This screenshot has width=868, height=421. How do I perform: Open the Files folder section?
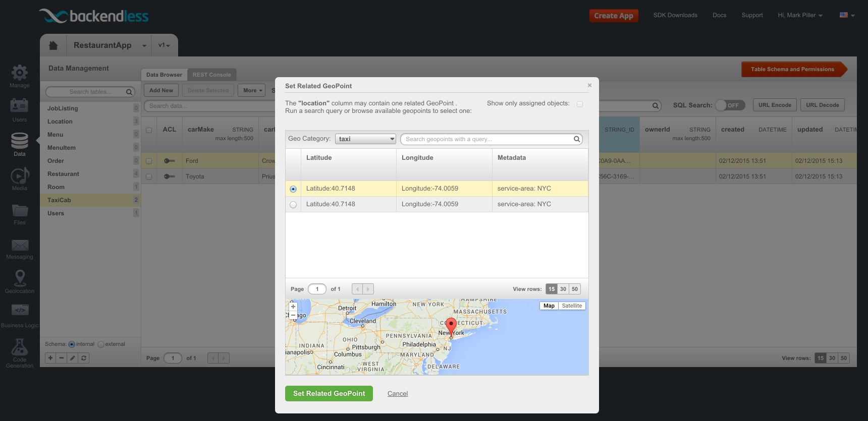19,213
